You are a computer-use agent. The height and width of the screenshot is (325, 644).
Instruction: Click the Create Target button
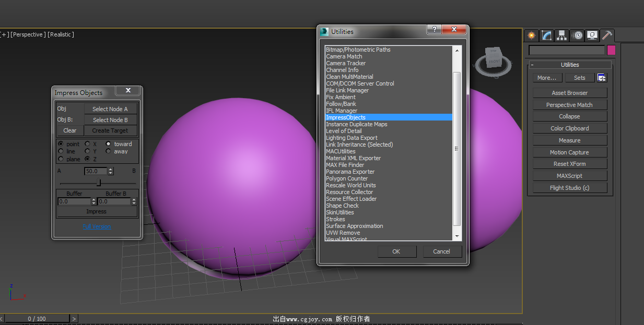tap(110, 130)
